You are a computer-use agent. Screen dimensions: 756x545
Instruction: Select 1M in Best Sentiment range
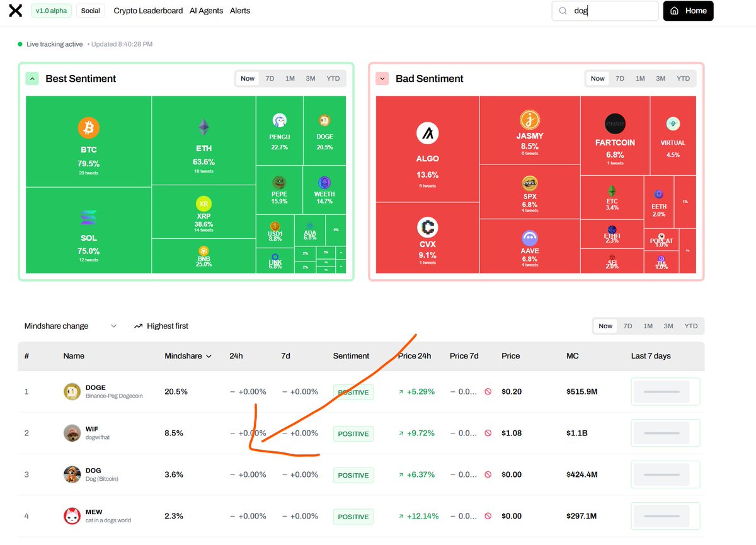[x=290, y=79]
